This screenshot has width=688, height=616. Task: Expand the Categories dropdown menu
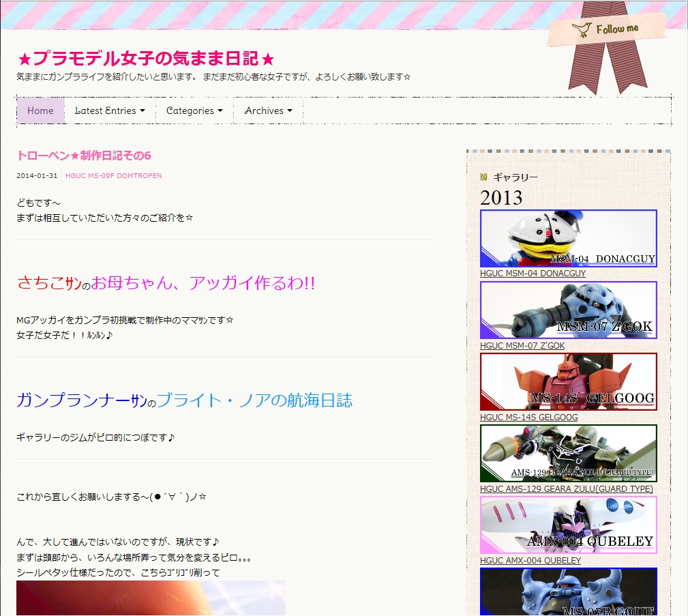click(x=194, y=111)
